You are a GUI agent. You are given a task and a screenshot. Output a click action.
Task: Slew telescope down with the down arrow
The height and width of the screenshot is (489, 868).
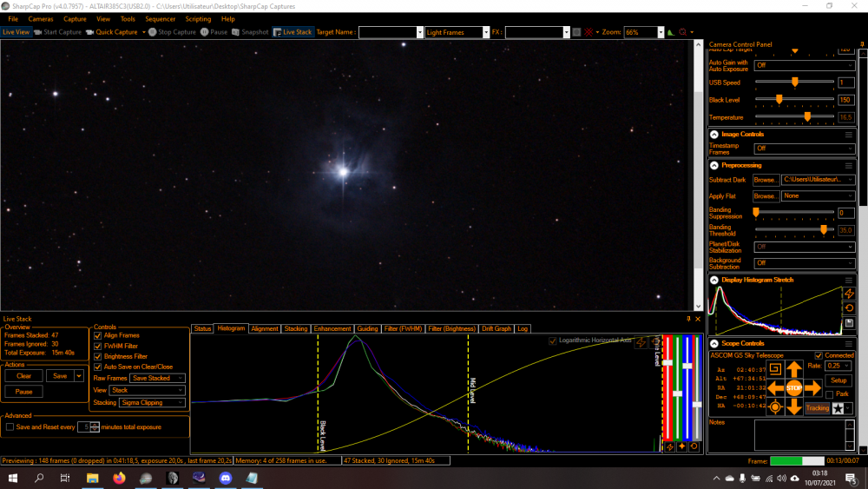[x=794, y=407]
